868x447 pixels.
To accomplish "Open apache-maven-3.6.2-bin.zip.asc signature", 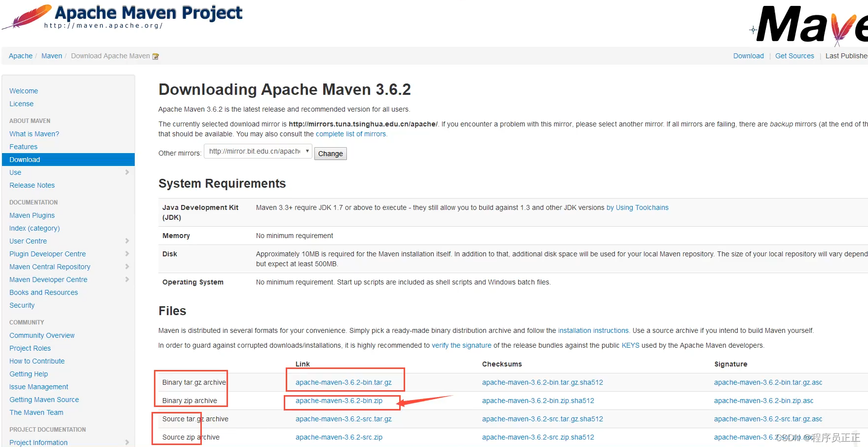I will tap(763, 401).
